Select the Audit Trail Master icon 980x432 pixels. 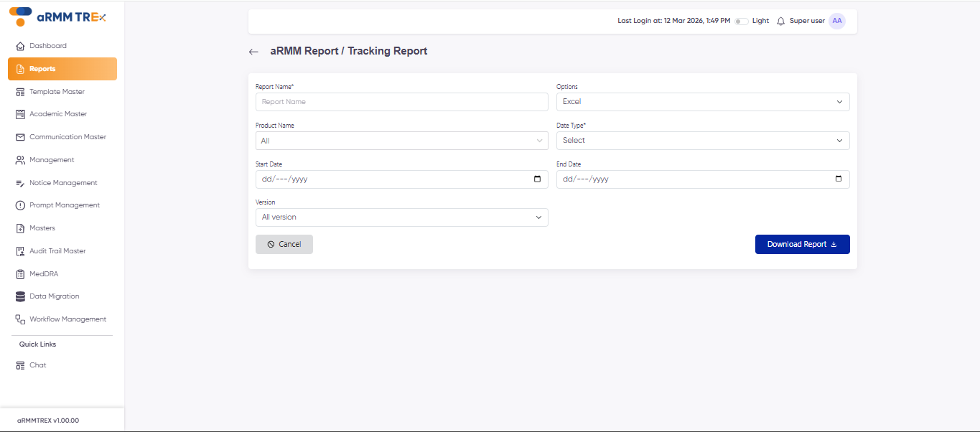[19, 250]
